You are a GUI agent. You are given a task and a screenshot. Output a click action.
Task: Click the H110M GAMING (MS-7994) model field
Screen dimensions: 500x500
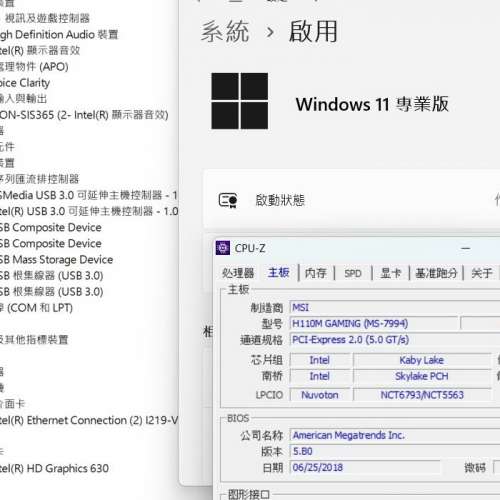[374, 323]
